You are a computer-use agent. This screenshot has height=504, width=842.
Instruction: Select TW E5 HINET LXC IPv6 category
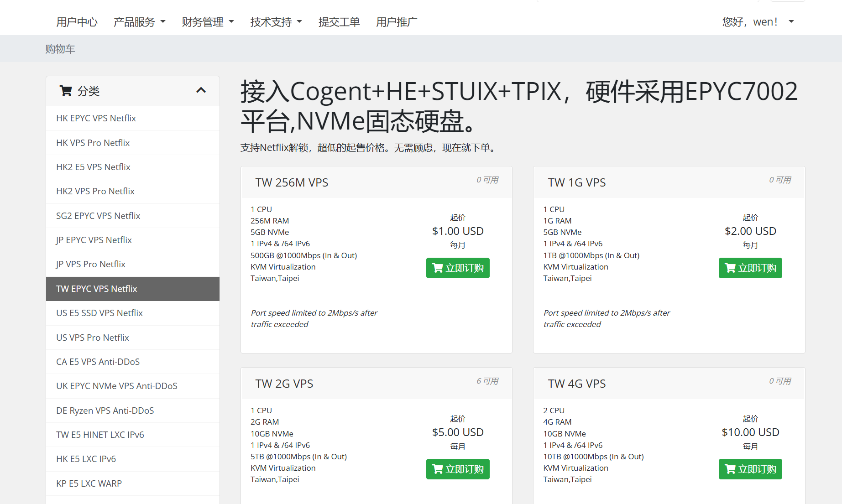point(100,435)
